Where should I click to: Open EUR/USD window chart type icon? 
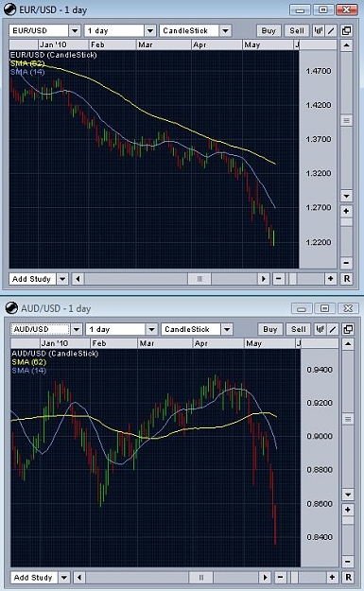(318, 30)
